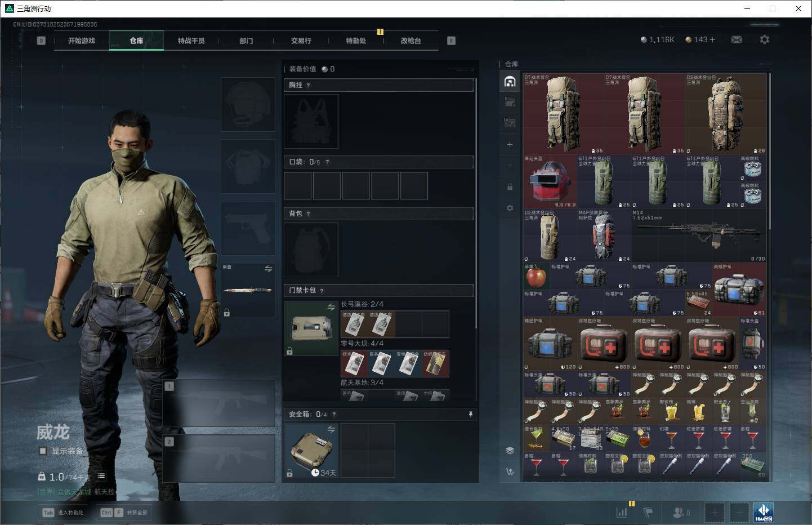The image size is (812, 525).
Task: Open the 背包 help question mark
Action: coord(308,213)
